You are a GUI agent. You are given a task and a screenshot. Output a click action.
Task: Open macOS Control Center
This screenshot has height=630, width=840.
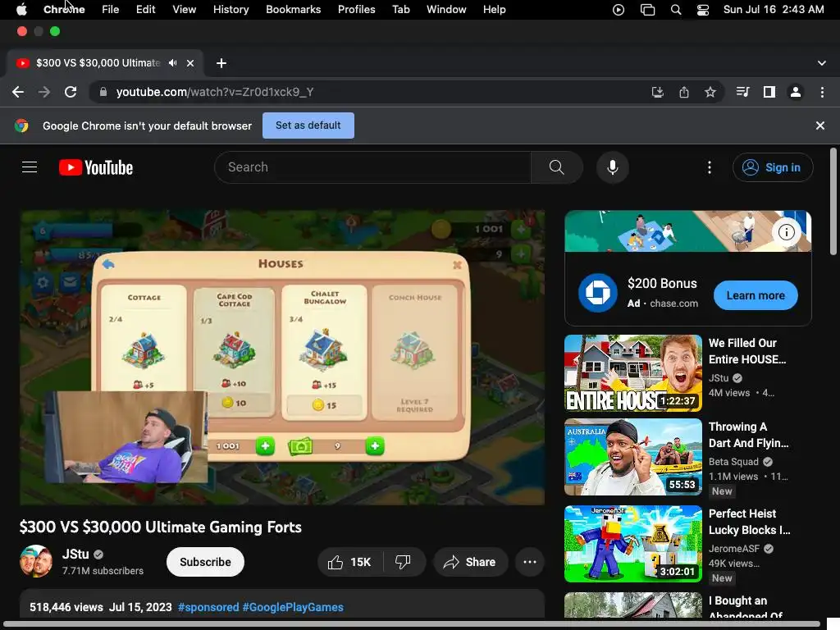coord(703,10)
